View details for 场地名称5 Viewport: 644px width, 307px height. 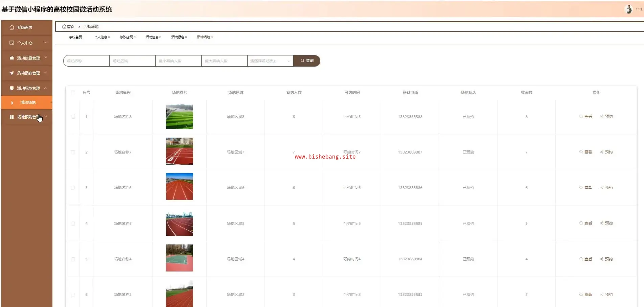[x=586, y=223]
